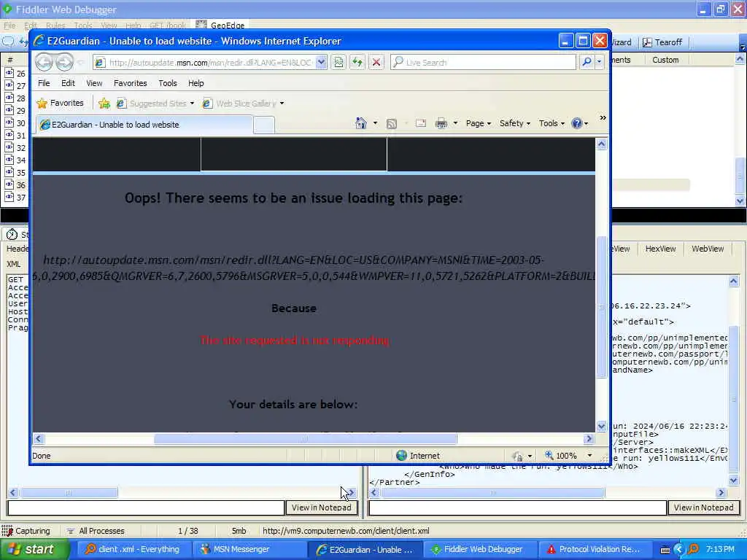Viewport: 747px width, 560px height.
Task: Expand the command bar overflow chevron
Action: click(603, 117)
